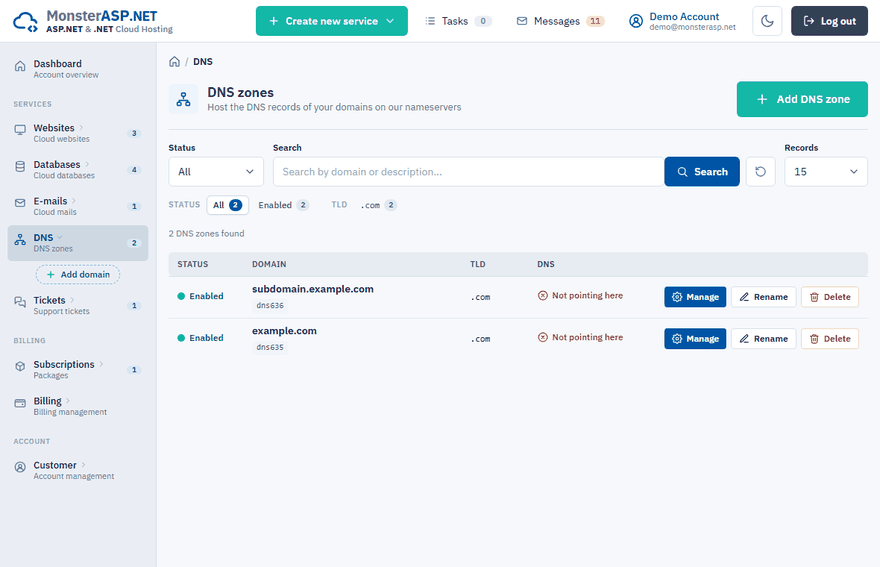Reset filters with the refresh icon button
The image size is (880, 567).
pos(760,172)
